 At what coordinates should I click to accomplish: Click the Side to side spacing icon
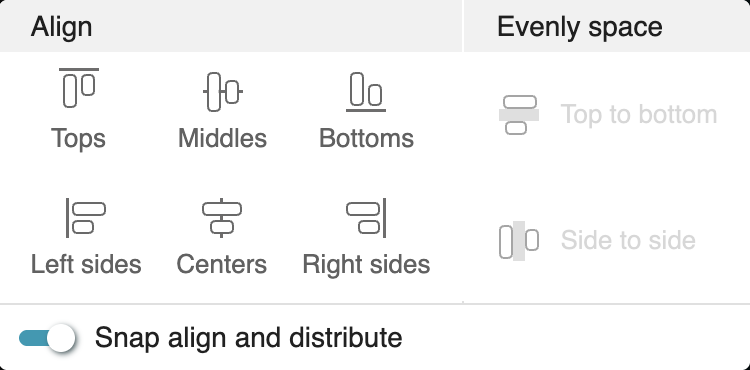click(519, 240)
